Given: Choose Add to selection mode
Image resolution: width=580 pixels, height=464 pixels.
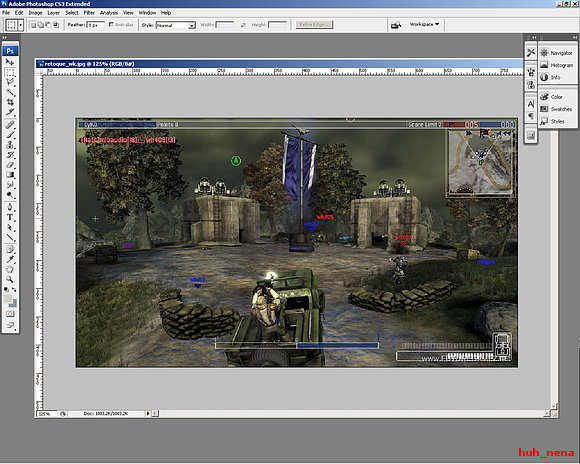Looking at the screenshot, I should [40, 25].
